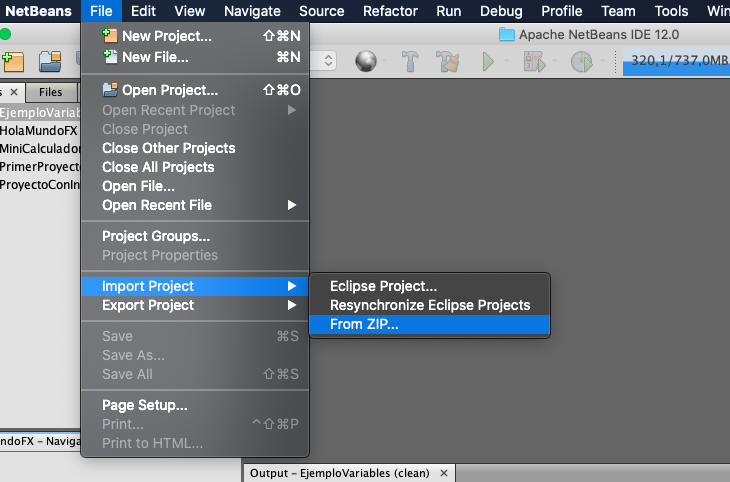The image size is (730, 482).
Task: Open the Edit menu
Action: 143,11
